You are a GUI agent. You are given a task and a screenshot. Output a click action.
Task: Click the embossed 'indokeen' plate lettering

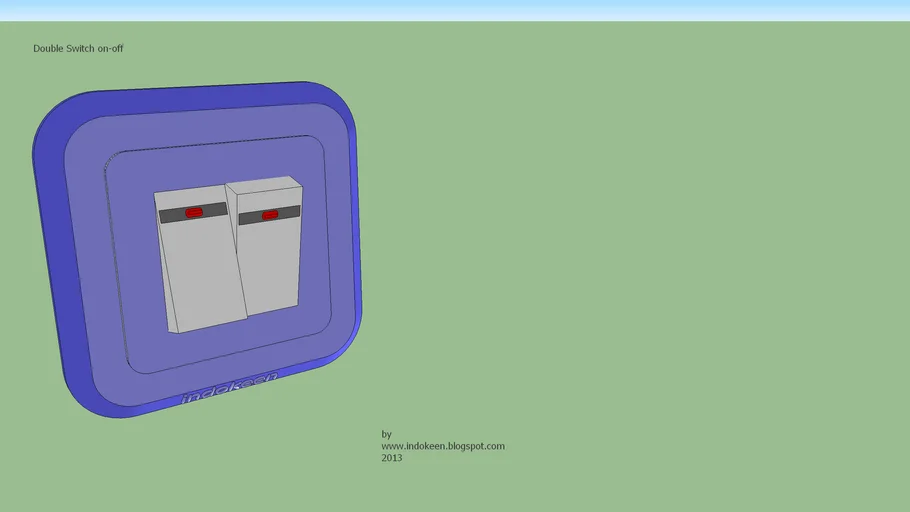tap(229, 387)
